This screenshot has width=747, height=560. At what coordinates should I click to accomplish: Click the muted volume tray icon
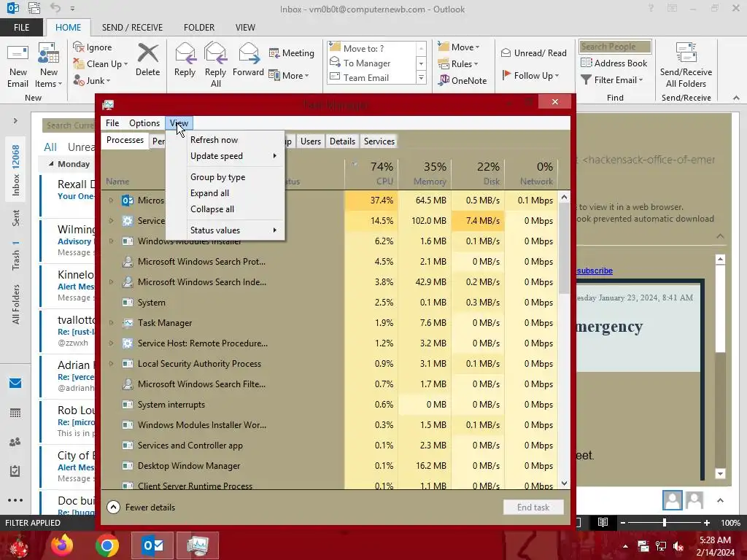tap(679, 546)
